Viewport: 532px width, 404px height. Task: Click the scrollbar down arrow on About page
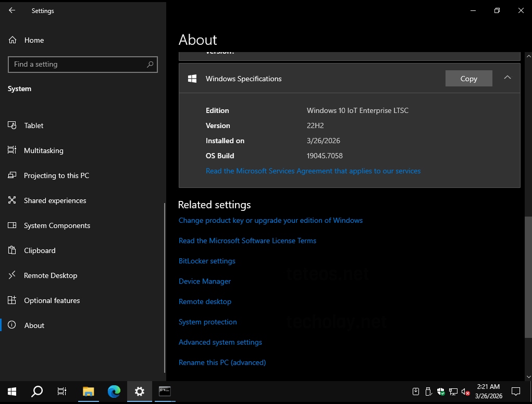(x=528, y=377)
